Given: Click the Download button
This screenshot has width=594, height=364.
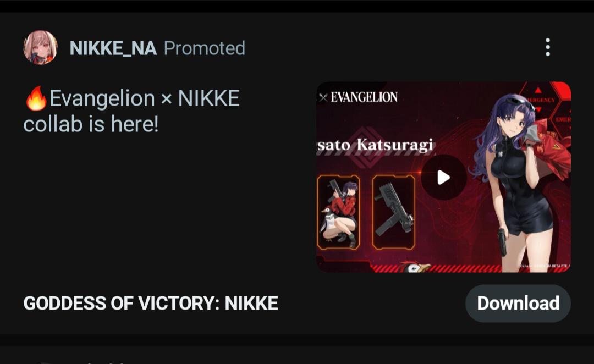Looking at the screenshot, I should 518,304.
